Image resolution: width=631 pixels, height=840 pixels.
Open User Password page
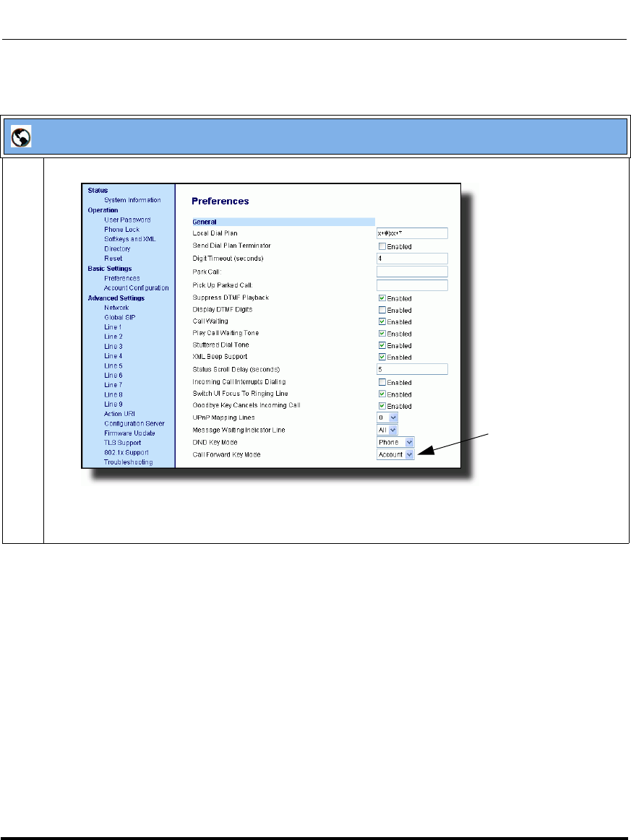[x=128, y=220]
